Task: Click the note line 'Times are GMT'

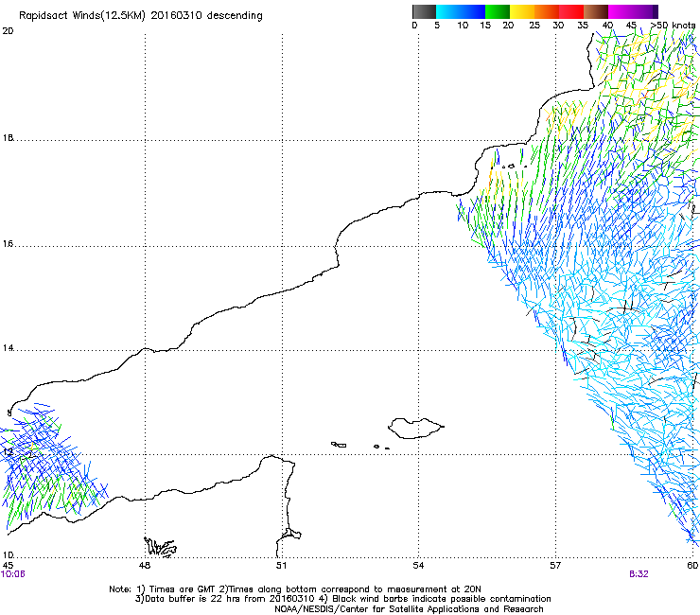Action: point(183,589)
